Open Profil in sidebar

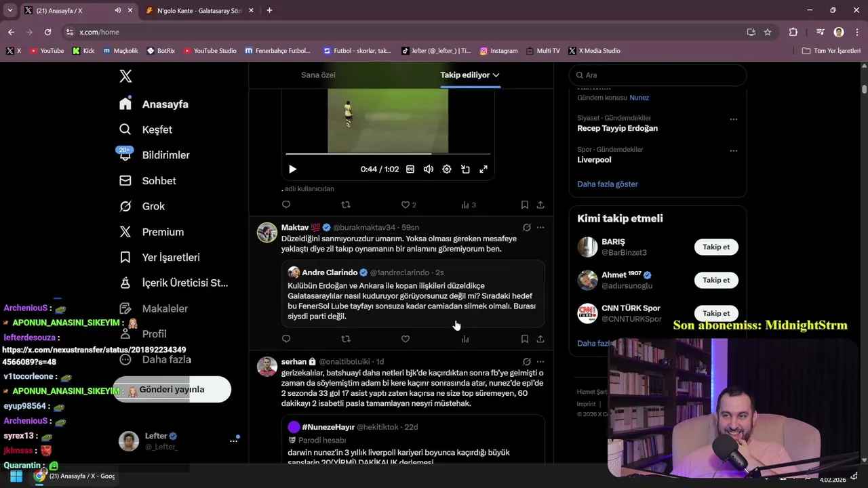tap(142, 334)
